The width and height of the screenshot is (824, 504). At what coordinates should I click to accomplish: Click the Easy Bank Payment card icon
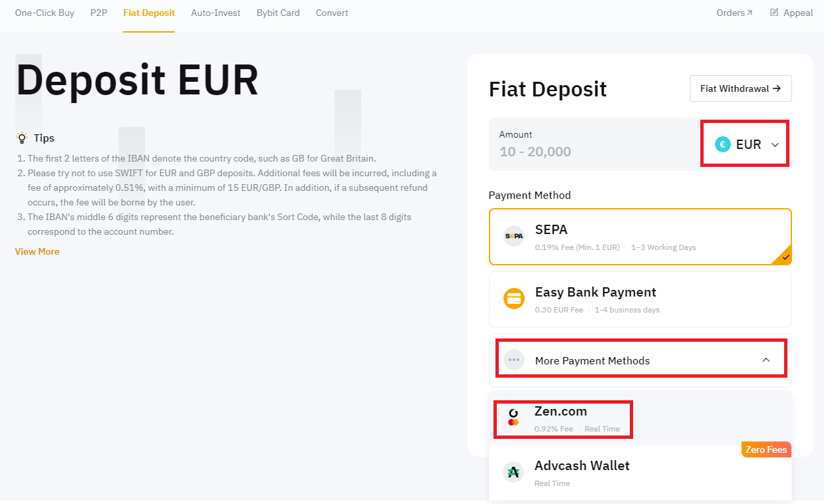[x=513, y=299]
